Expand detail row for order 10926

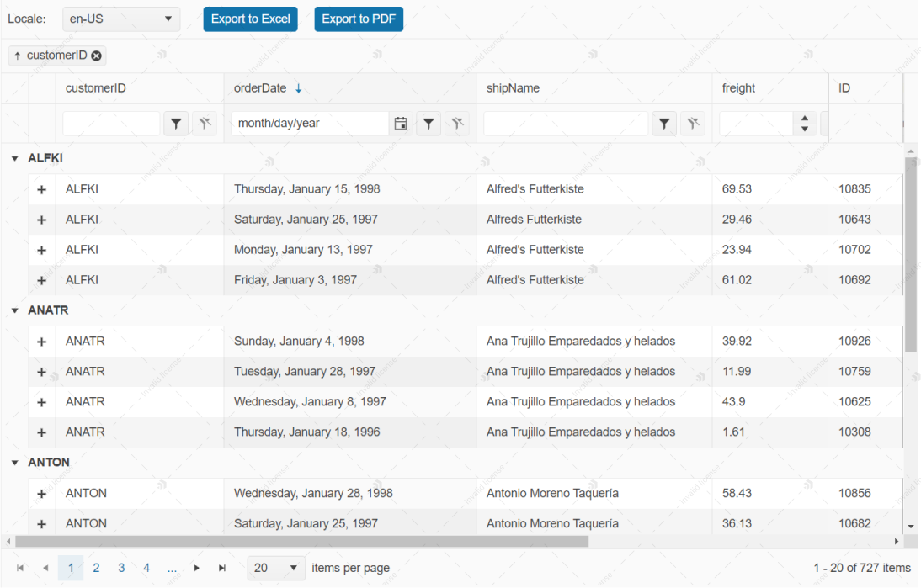(41, 342)
